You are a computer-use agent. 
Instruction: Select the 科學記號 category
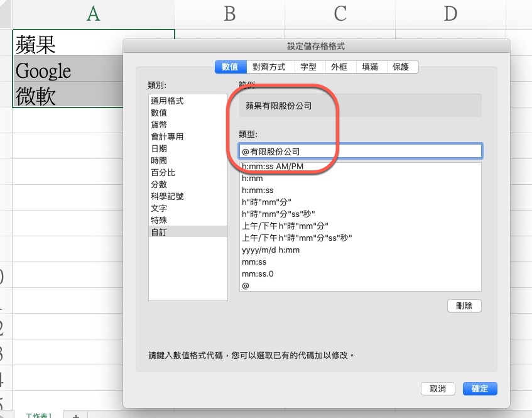point(188,196)
